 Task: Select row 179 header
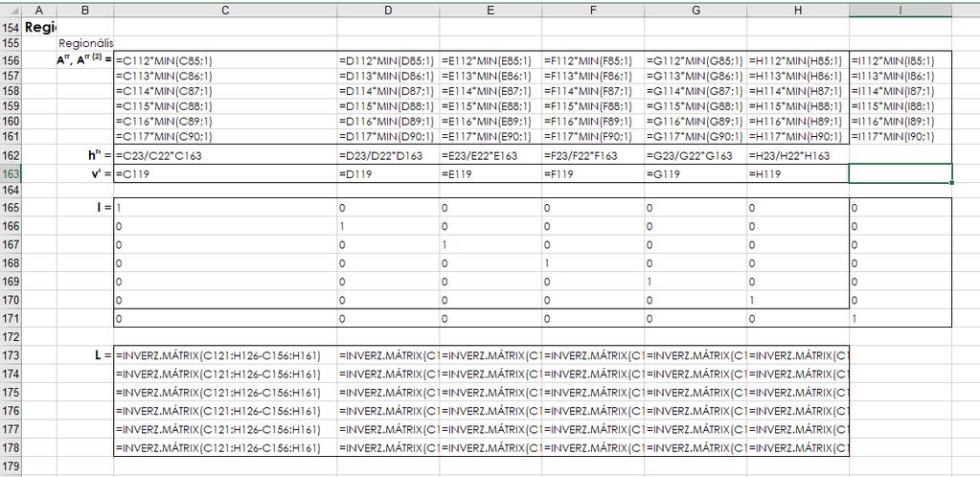click(11, 466)
